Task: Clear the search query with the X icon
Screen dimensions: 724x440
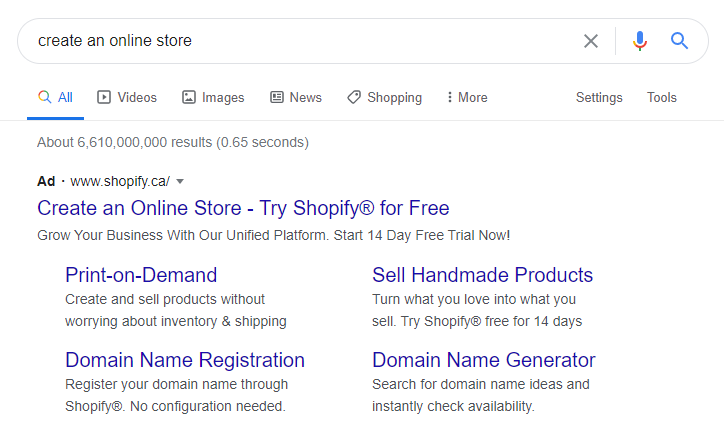Action: 591,41
